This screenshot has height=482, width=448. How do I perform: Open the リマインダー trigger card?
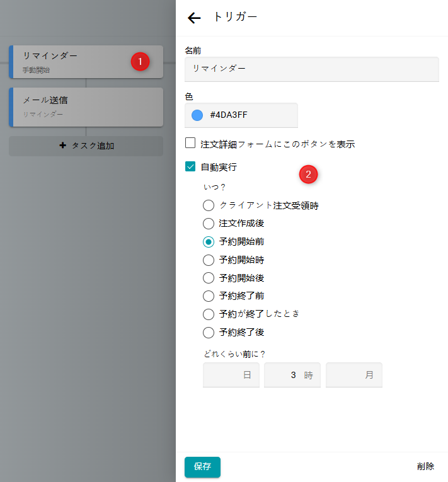pyautogui.click(x=86, y=62)
